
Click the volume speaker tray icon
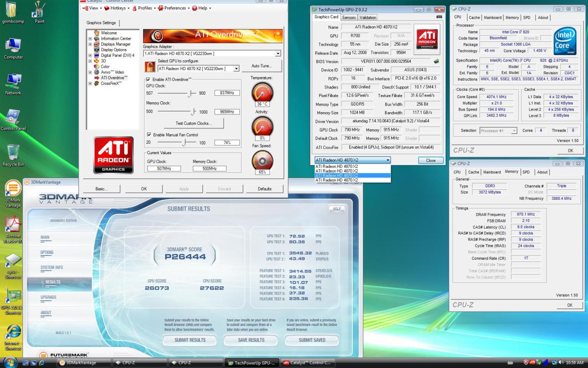coord(561,363)
